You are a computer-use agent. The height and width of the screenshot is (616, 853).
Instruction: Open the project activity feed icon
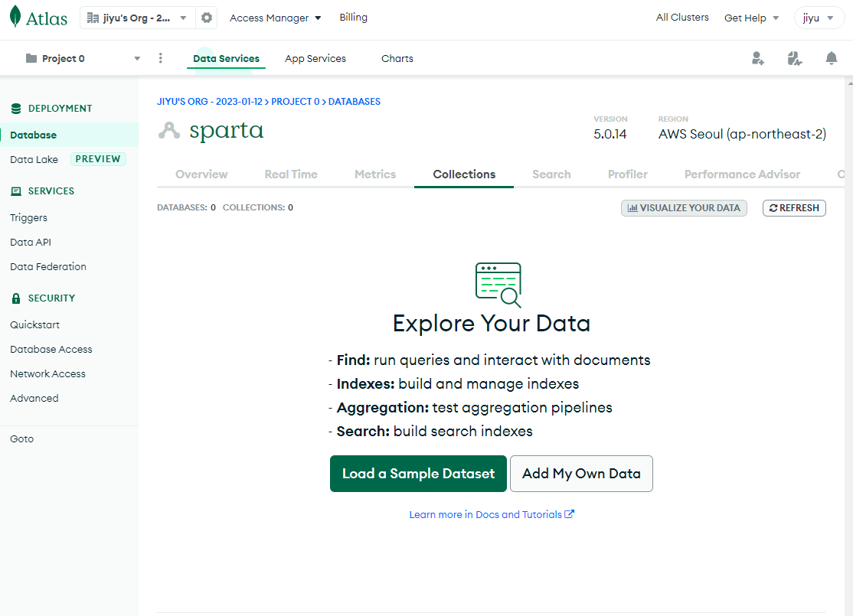(x=794, y=58)
